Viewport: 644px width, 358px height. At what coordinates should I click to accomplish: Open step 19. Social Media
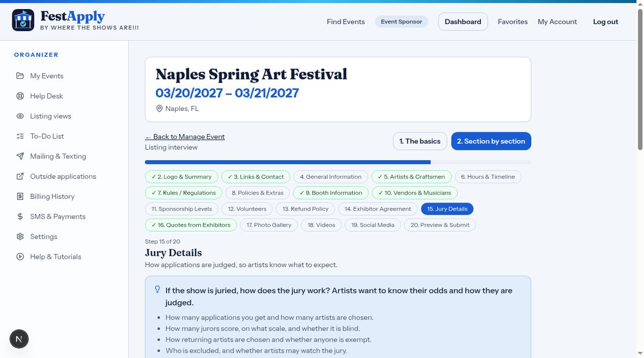pyautogui.click(x=373, y=225)
